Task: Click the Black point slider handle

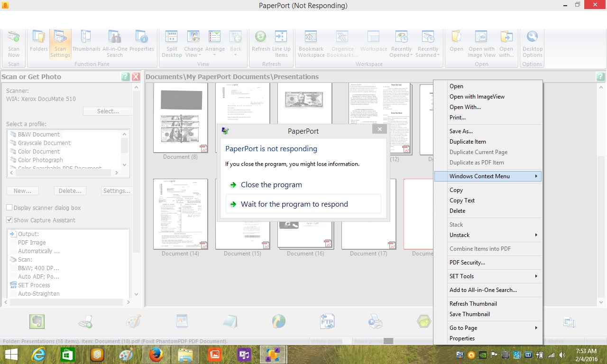Action: (388, 341)
